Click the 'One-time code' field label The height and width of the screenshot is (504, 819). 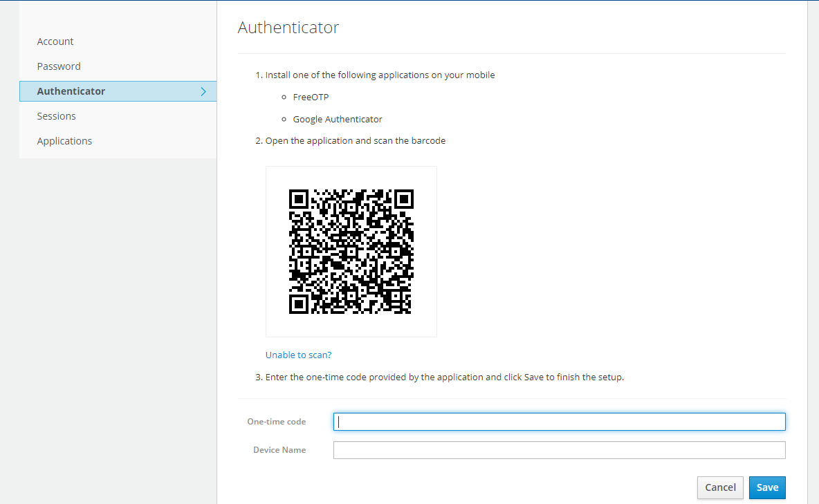click(x=276, y=422)
